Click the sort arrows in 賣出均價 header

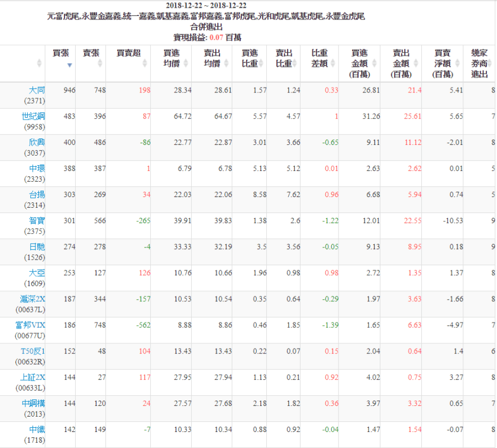point(225,63)
